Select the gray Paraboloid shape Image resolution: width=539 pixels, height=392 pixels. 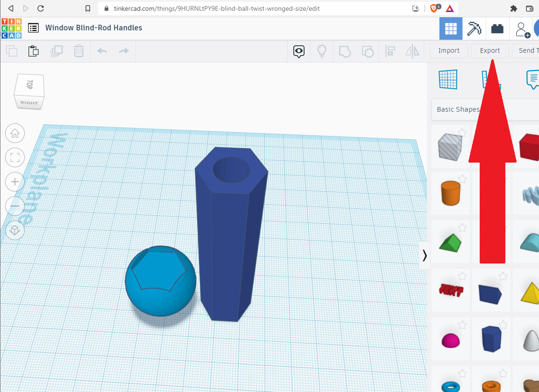click(x=532, y=341)
